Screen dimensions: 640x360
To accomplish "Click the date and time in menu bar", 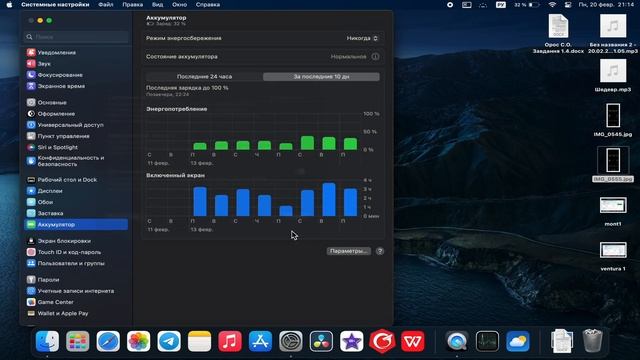I will click(606, 5).
